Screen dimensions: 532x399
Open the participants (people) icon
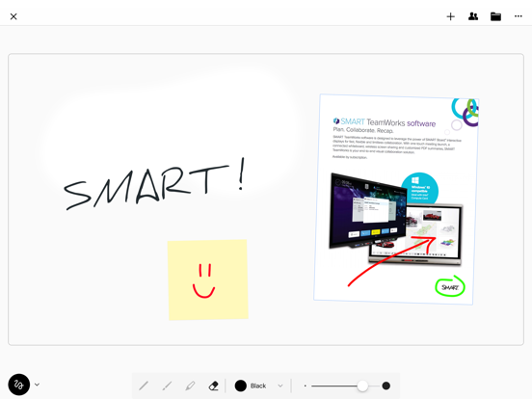coord(473,16)
